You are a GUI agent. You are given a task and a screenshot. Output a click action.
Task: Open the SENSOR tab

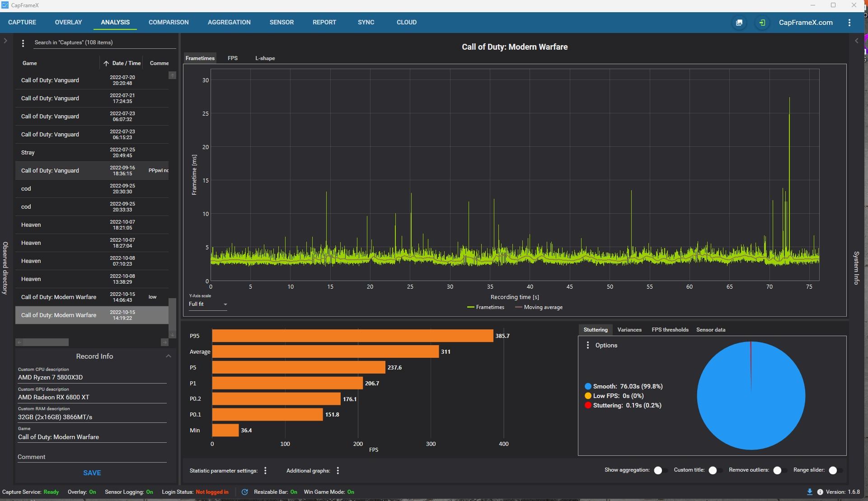click(282, 22)
